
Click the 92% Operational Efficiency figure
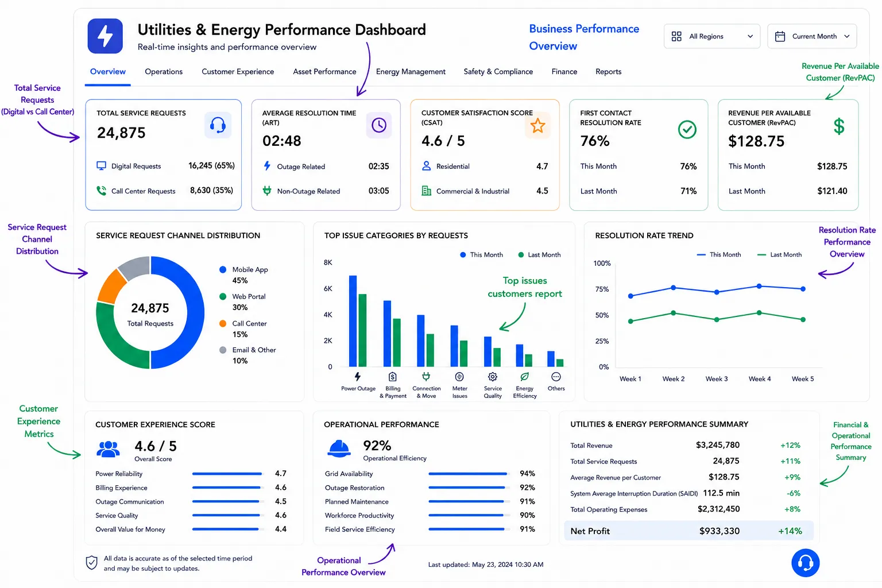click(377, 446)
